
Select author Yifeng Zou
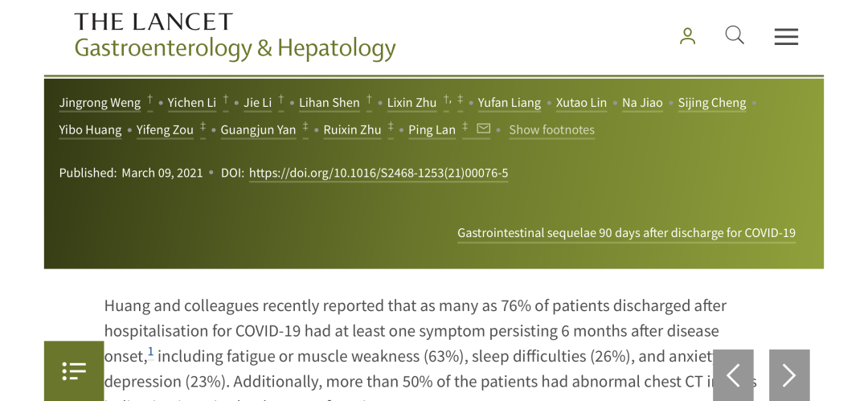click(165, 129)
